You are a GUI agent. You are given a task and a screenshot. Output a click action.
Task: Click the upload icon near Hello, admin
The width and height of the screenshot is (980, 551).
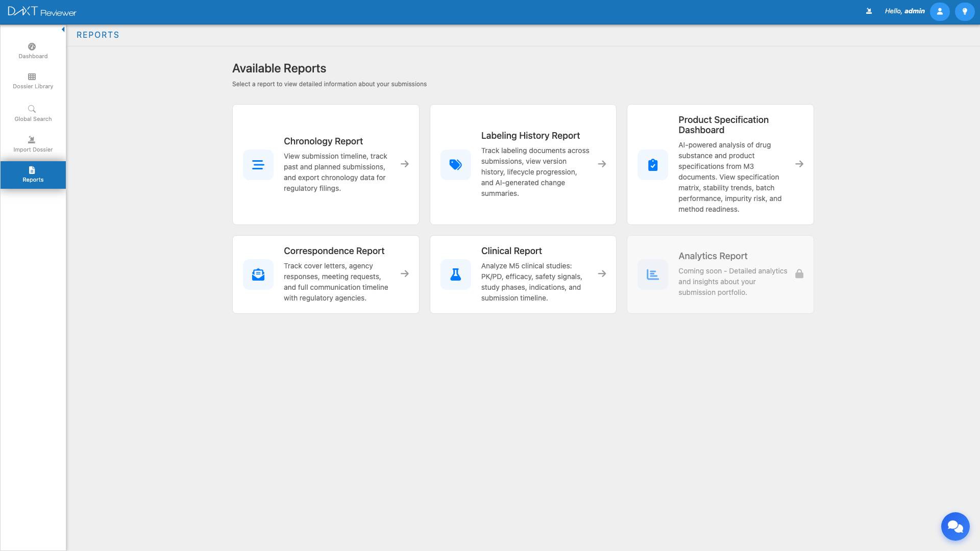click(868, 10)
